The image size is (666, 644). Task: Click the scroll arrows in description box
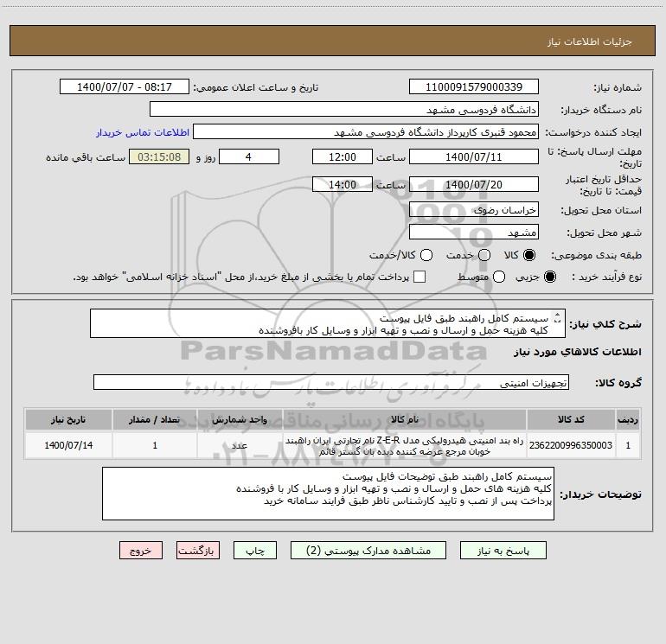point(557,317)
